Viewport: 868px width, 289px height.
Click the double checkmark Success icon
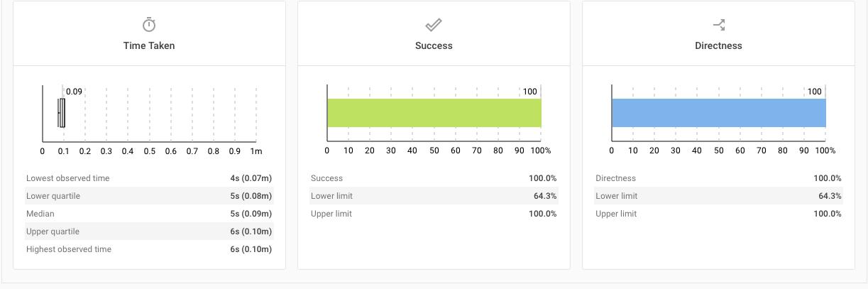[x=434, y=25]
